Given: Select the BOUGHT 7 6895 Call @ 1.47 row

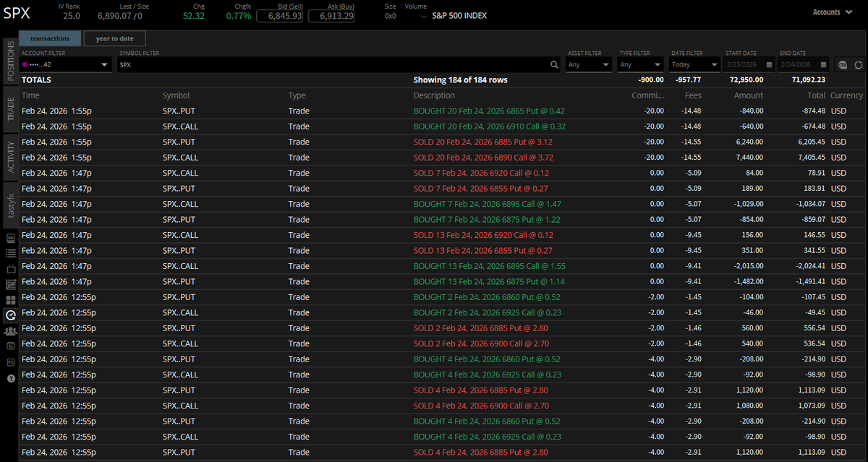Looking at the screenshot, I should 443,204.
